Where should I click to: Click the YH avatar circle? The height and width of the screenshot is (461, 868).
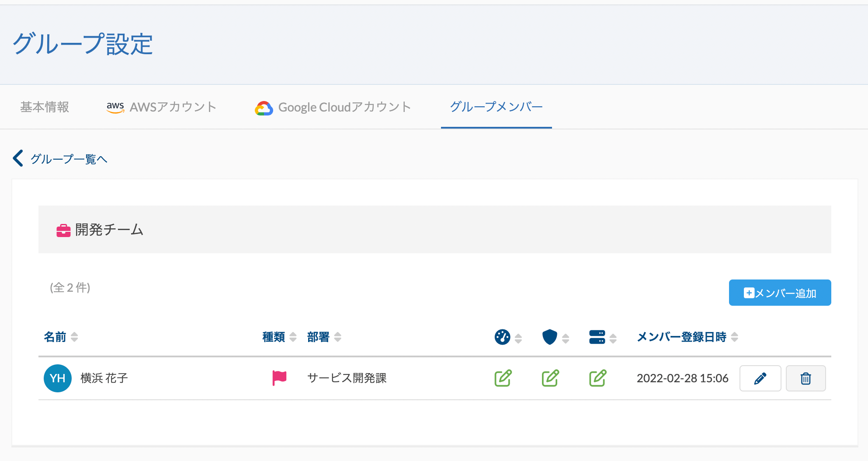point(58,378)
